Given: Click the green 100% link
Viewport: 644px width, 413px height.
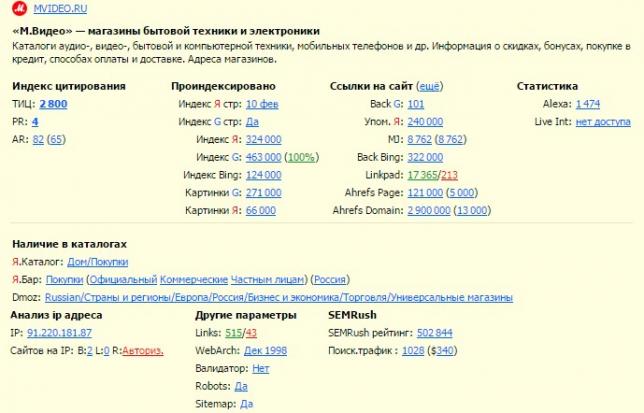Looking at the screenshot, I should pyautogui.click(x=301, y=157).
